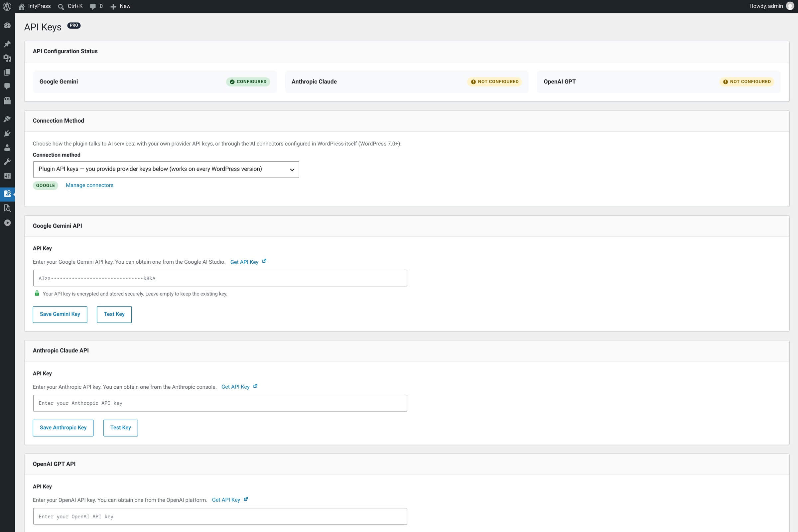Click the green lock icon under Gemini key
The image size is (798, 532).
click(37, 293)
